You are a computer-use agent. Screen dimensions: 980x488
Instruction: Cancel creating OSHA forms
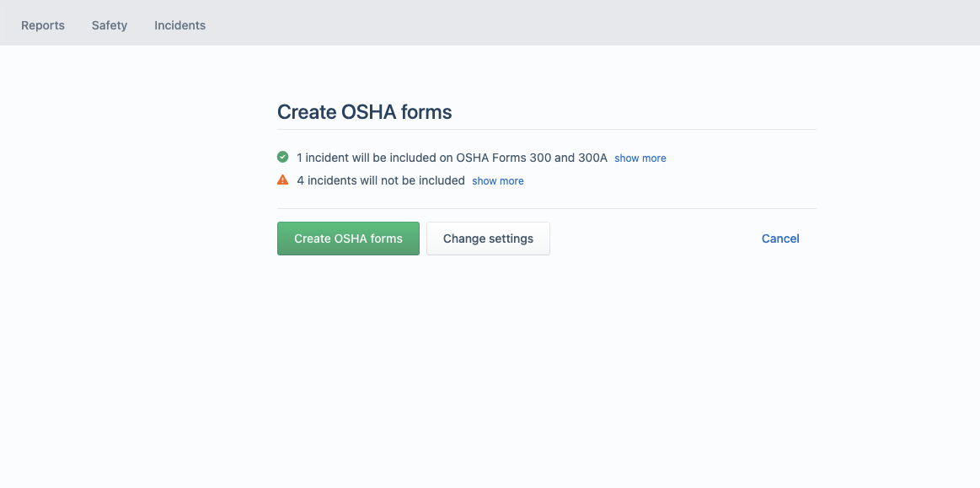780,238
